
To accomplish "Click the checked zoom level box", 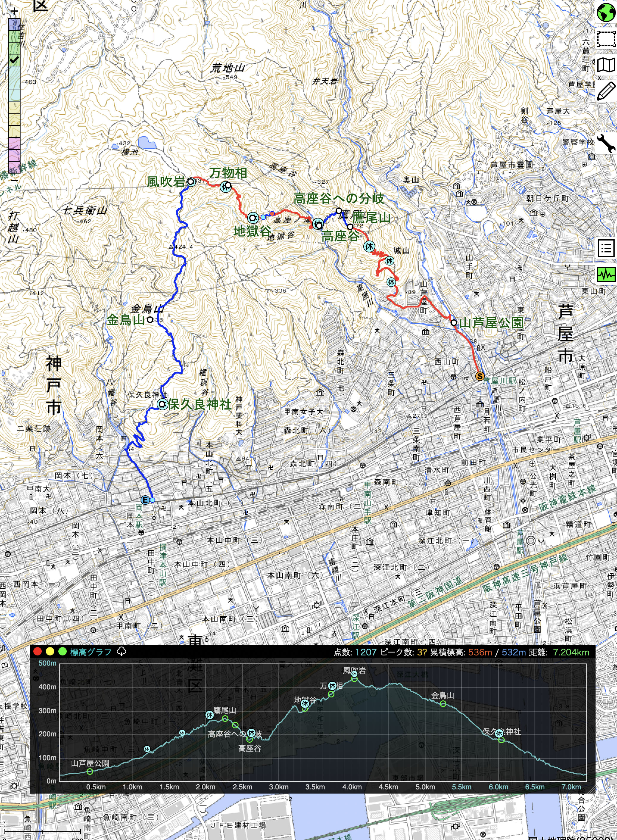I will [x=14, y=60].
